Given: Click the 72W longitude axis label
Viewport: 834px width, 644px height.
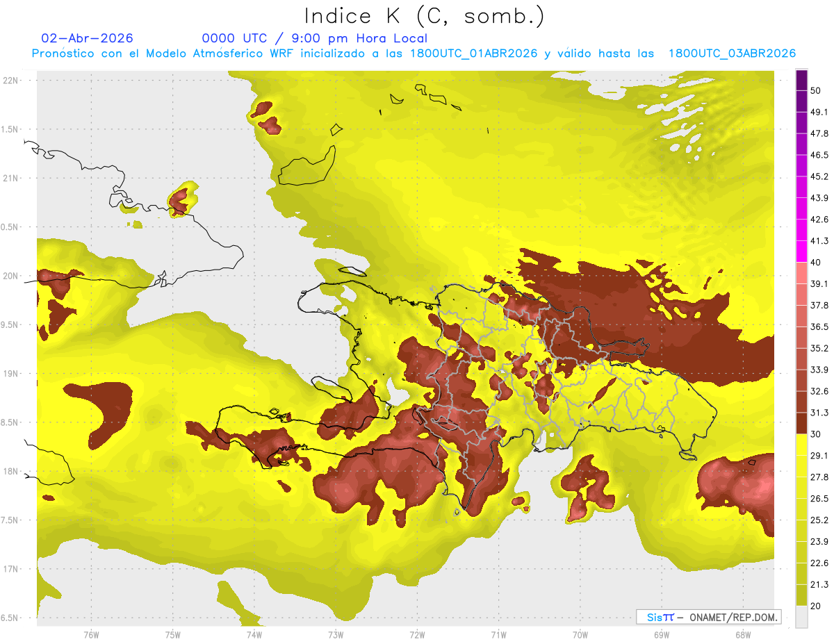Looking at the screenshot, I should [x=417, y=634].
